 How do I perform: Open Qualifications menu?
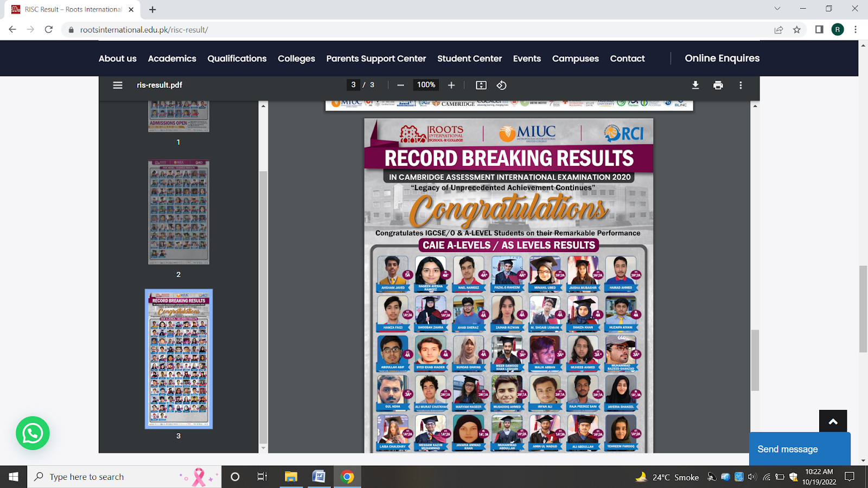pyautogui.click(x=237, y=59)
